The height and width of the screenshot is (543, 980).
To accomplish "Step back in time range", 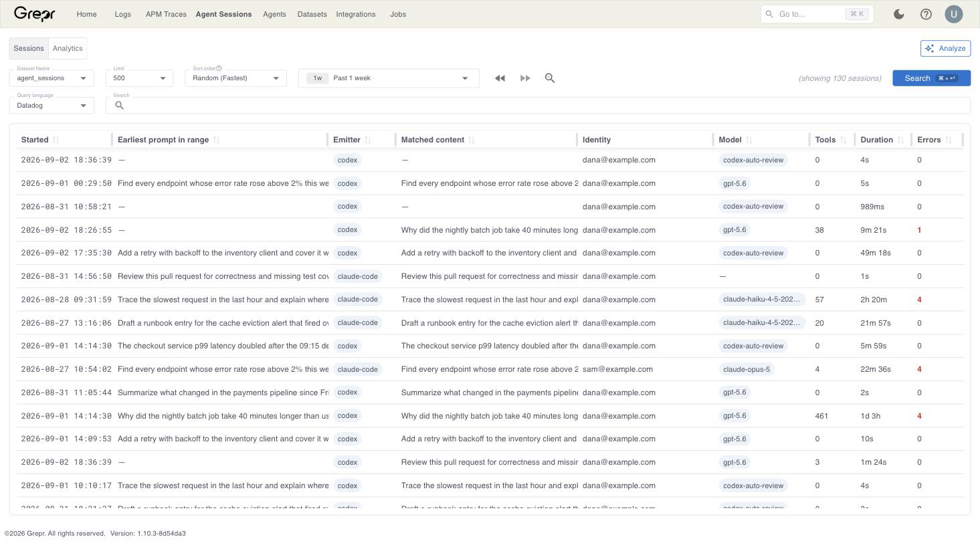I will tap(500, 78).
